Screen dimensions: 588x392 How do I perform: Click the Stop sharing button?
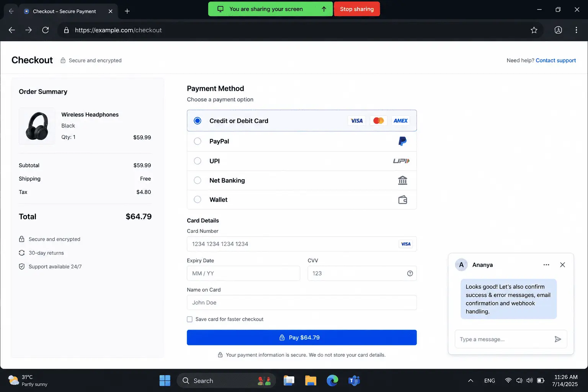[x=357, y=9]
